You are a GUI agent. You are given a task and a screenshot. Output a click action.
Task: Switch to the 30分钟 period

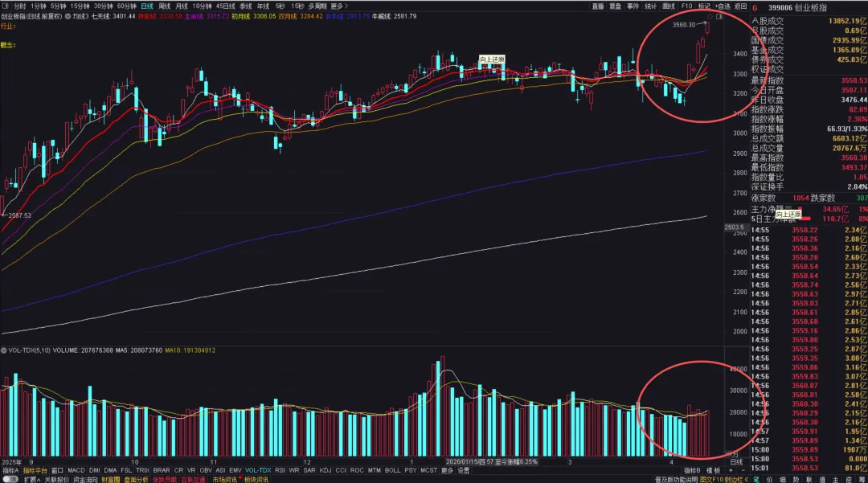pyautogui.click(x=103, y=6)
